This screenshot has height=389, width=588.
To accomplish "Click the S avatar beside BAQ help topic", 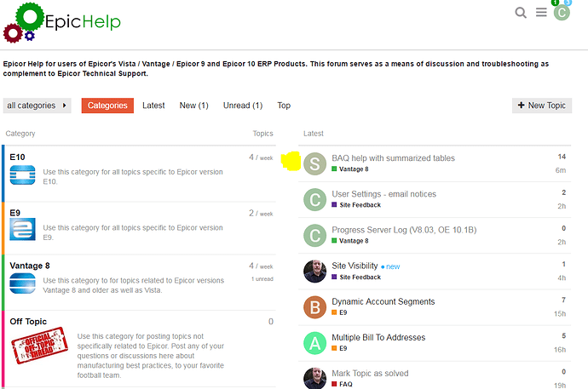I will pyautogui.click(x=314, y=164).
